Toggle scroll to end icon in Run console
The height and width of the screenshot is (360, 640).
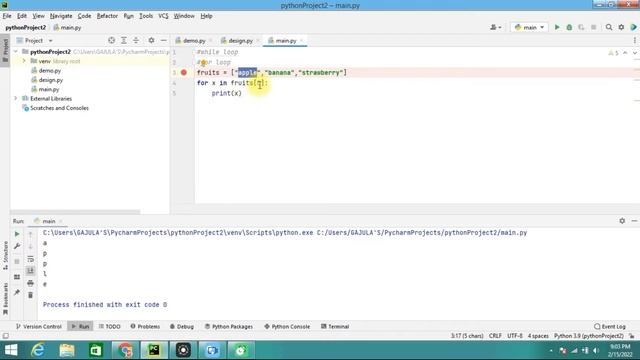coord(31,271)
